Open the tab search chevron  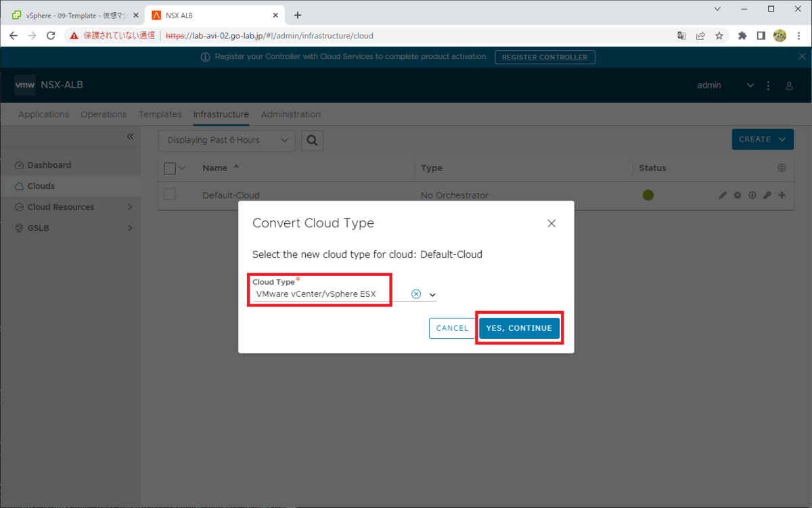click(x=717, y=9)
